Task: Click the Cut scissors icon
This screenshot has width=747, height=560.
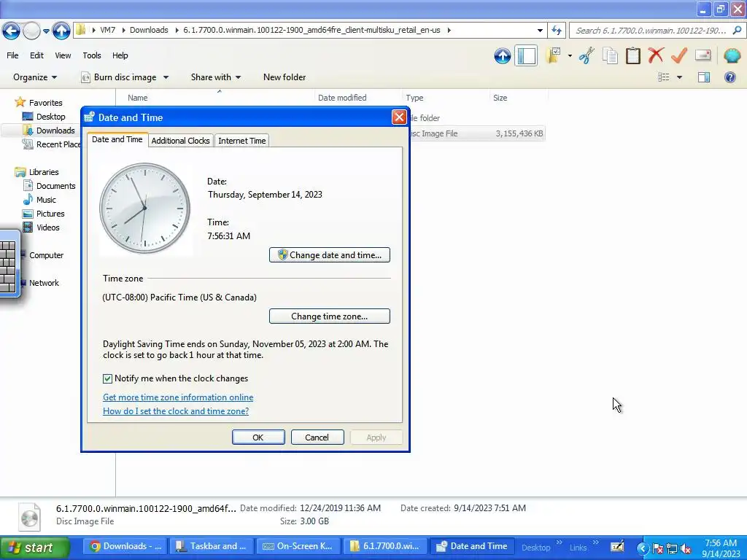Action: pos(587,55)
